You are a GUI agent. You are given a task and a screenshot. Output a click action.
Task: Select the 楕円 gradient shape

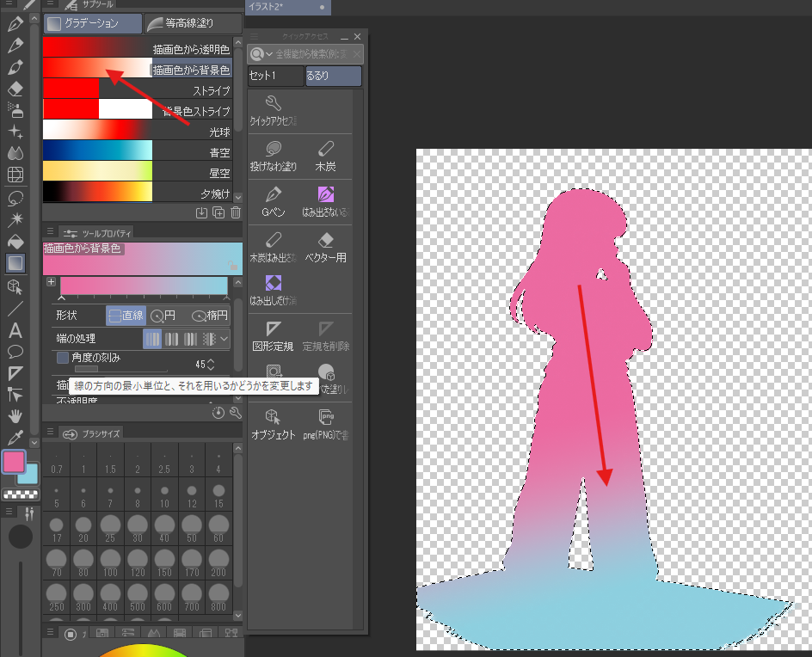[x=210, y=316]
